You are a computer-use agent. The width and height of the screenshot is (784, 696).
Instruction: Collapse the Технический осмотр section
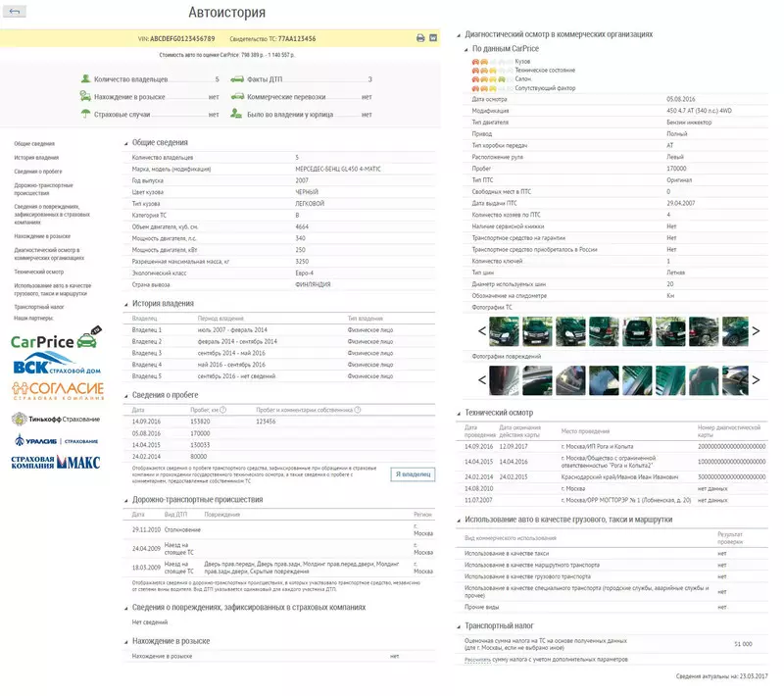pos(459,414)
